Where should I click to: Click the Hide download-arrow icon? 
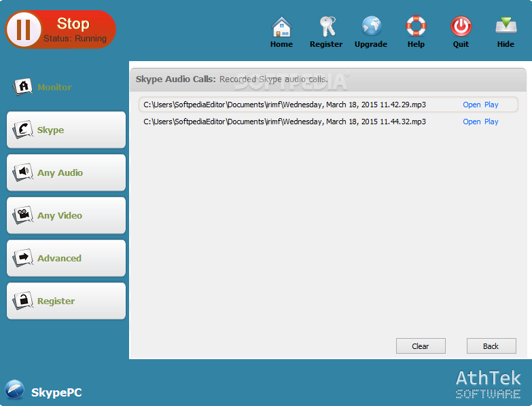coord(506,26)
